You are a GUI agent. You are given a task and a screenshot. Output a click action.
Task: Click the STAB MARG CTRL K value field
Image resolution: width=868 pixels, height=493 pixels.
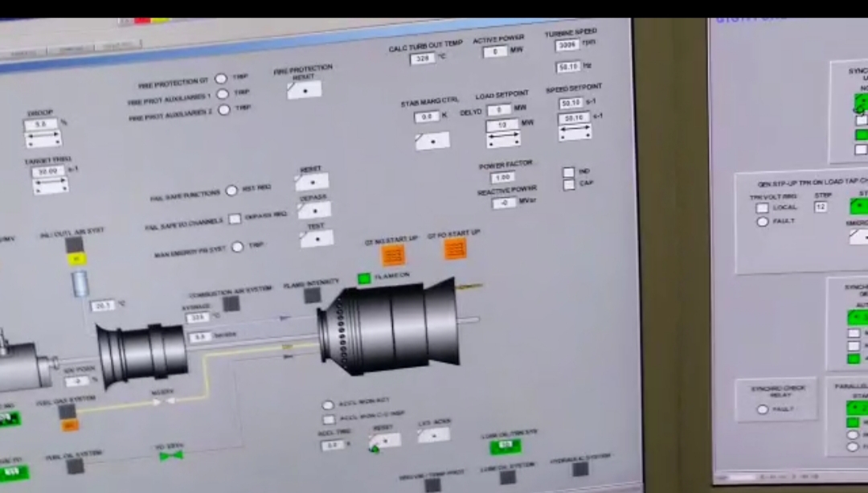pos(426,117)
